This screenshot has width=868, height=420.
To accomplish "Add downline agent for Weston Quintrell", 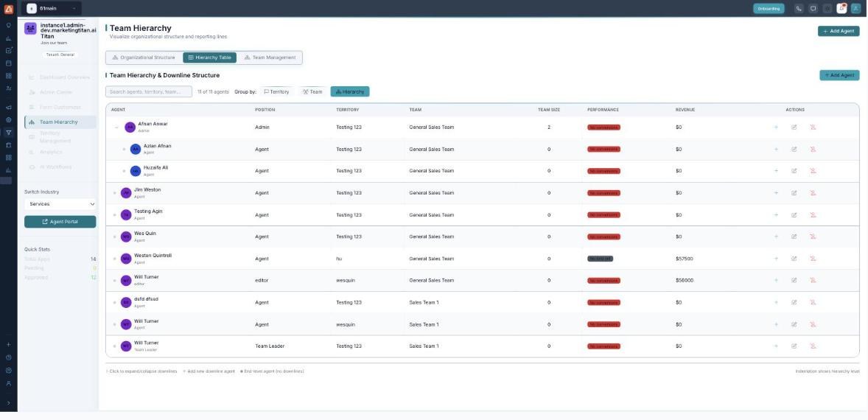I will point(776,259).
